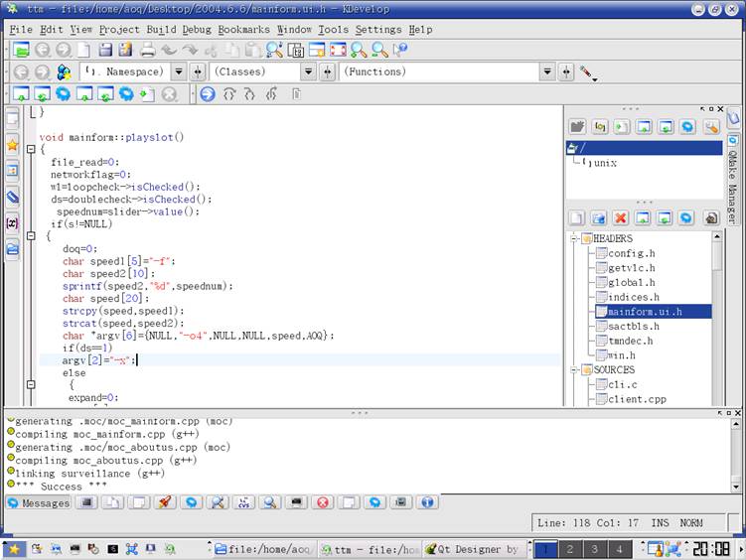Click the red remove file icon in QMake panel

click(621, 217)
